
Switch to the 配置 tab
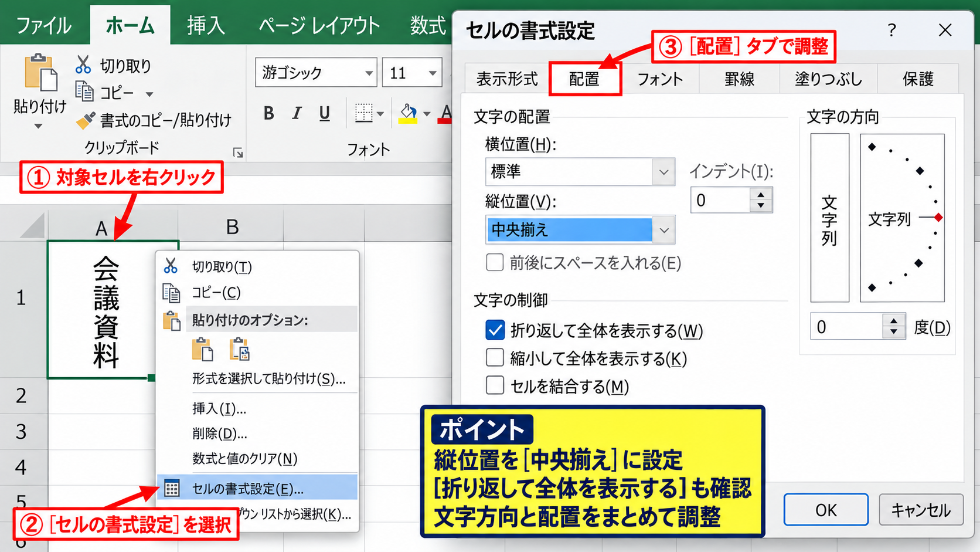(584, 79)
